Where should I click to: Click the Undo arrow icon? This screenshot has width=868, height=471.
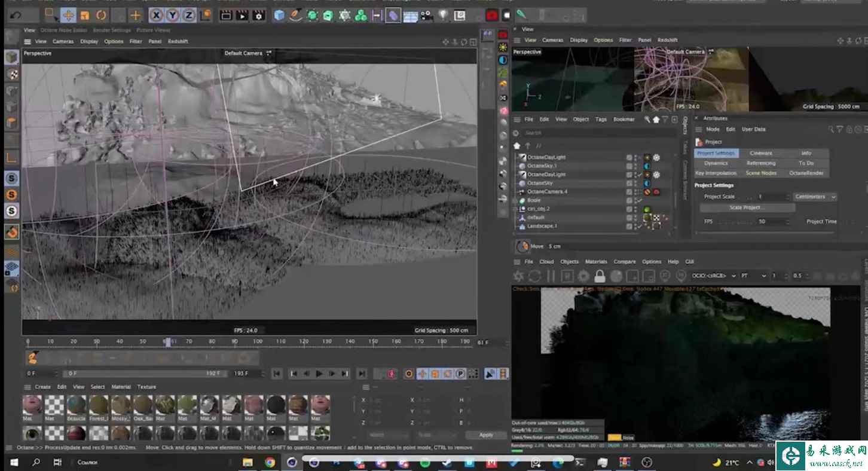[15, 15]
